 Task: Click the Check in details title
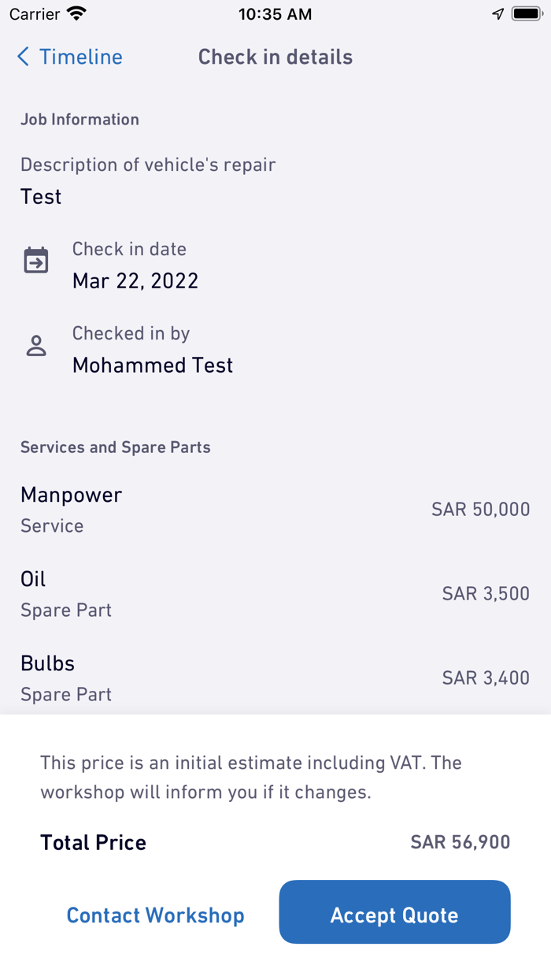(275, 57)
